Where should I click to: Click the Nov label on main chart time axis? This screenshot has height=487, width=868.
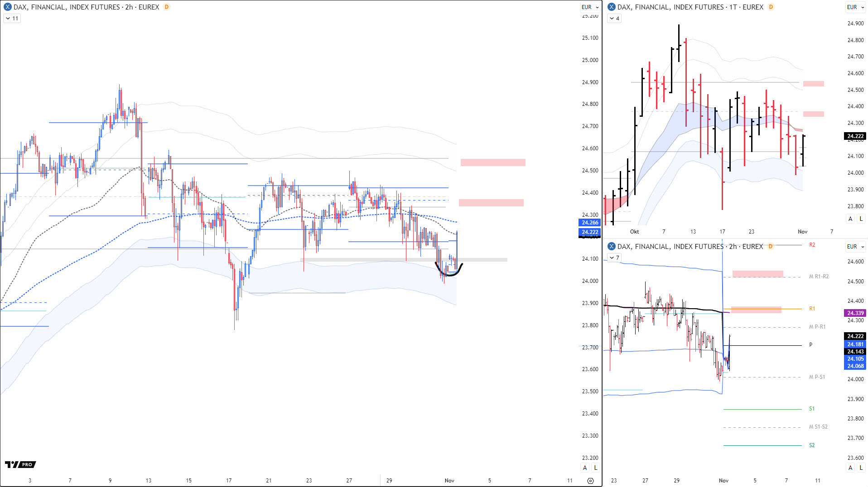click(x=449, y=481)
